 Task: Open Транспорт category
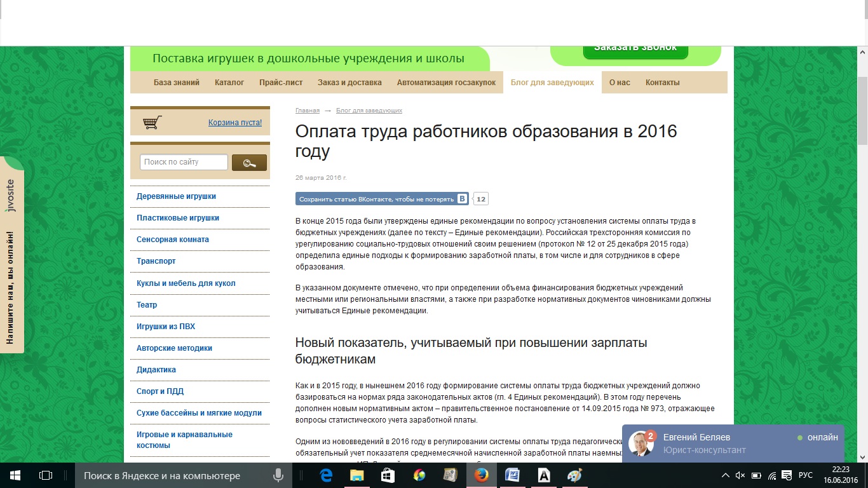pyautogui.click(x=156, y=261)
